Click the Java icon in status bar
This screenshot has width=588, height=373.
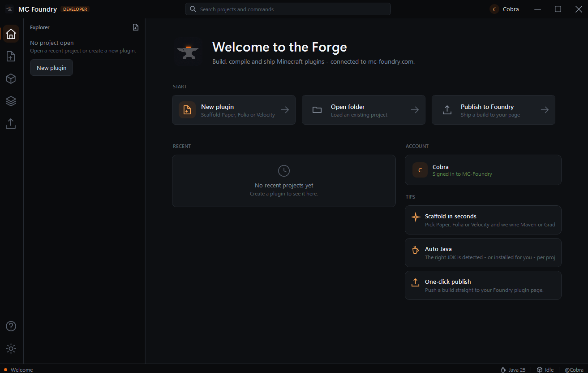[503, 370]
